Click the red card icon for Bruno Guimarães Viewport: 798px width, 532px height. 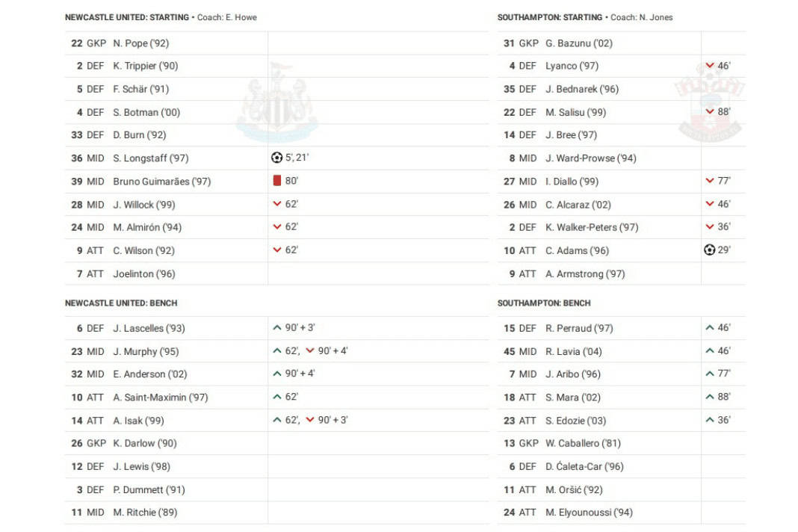pyautogui.click(x=277, y=181)
